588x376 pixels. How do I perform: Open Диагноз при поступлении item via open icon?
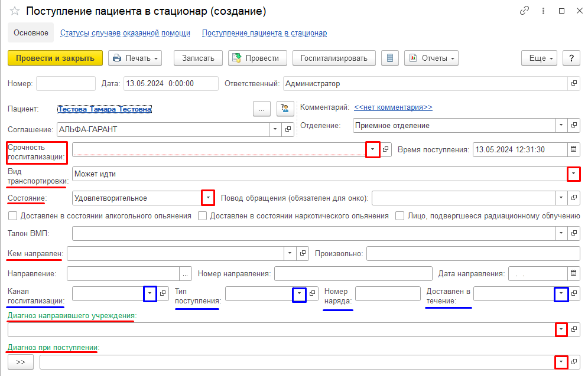pyautogui.click(x=574, y=362)
